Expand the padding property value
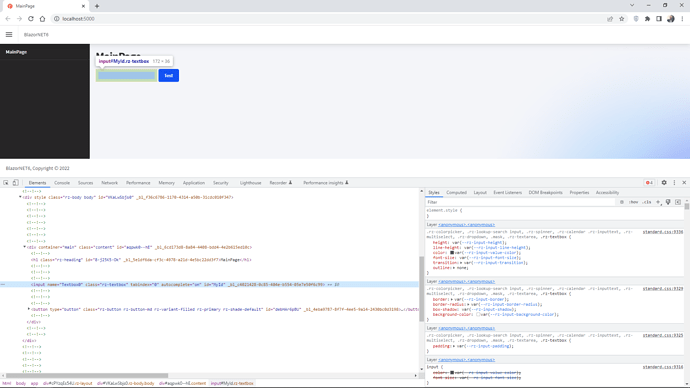Screen dimensions: 690x388 (x=454, y=346)
